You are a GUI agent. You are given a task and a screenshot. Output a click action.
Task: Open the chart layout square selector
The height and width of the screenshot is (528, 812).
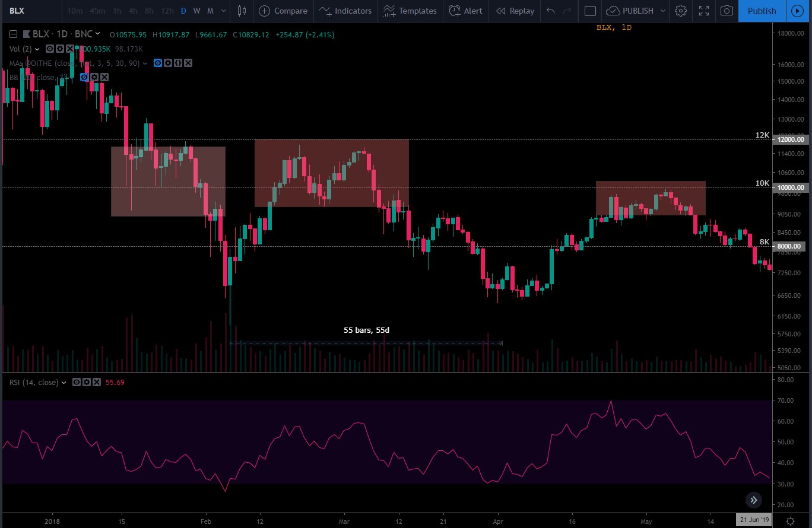(x=590, y=11)
